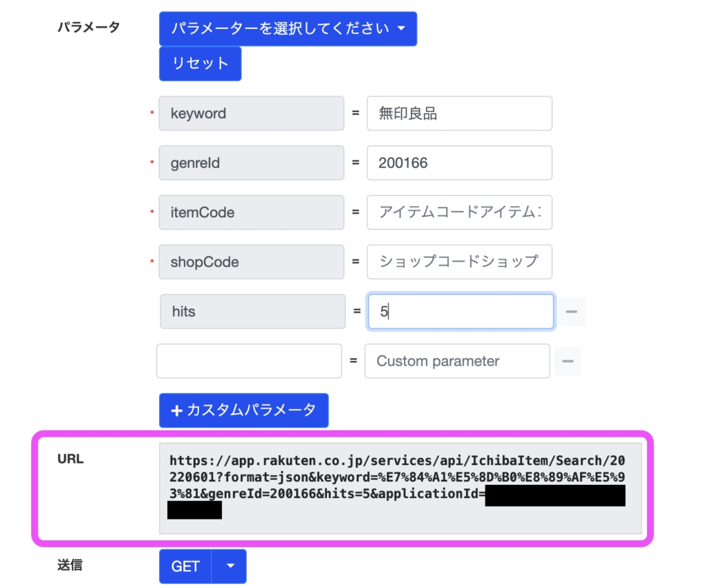Select the genreId parameter name box
The width and height of the screenshot is (708, 588).
(x=251, y=163)
